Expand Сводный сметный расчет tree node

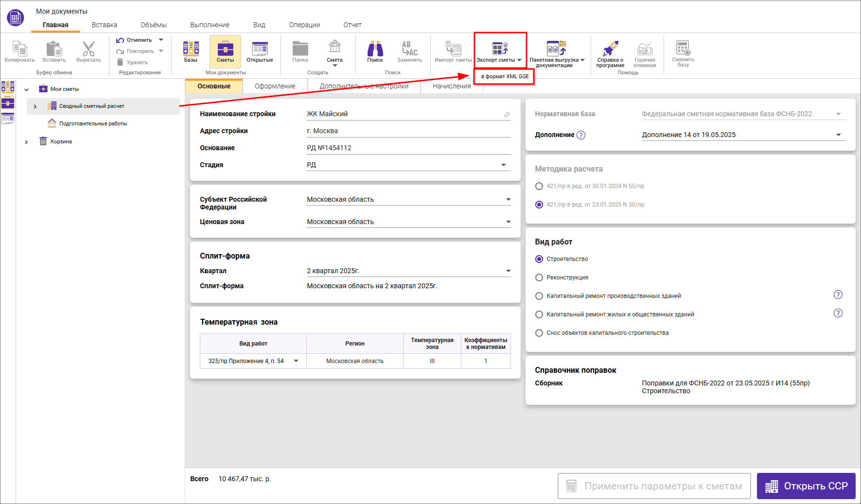point(35,106)
